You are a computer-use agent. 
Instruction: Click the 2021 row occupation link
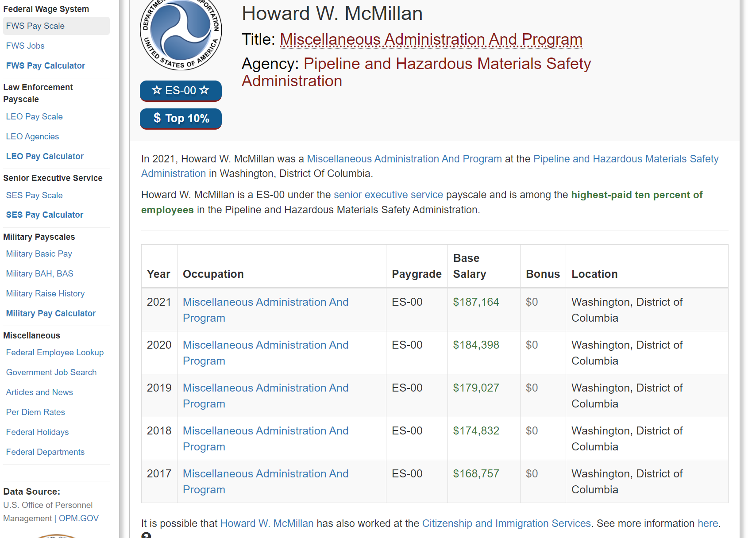[x=266, y=310]
